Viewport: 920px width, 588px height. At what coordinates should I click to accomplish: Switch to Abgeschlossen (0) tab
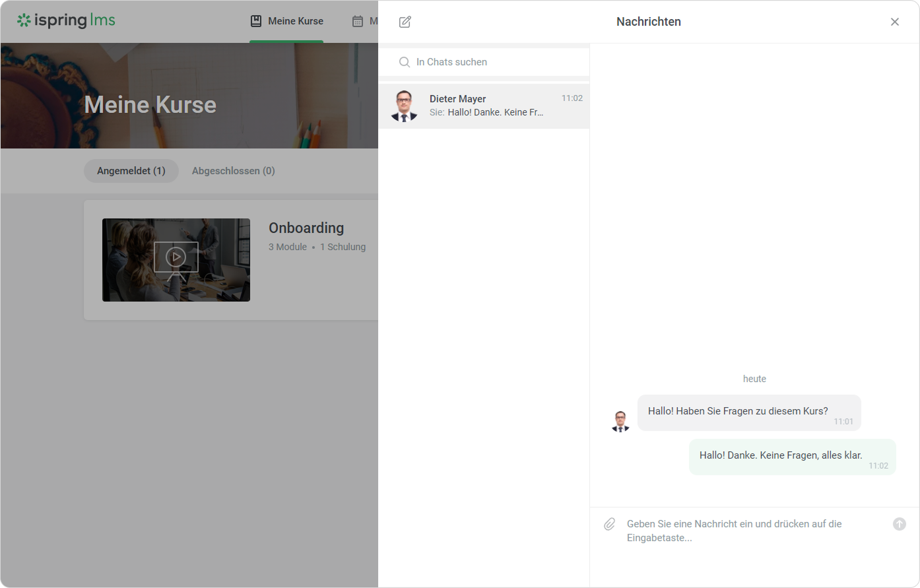pyautogui.click(x=233, y=171)
